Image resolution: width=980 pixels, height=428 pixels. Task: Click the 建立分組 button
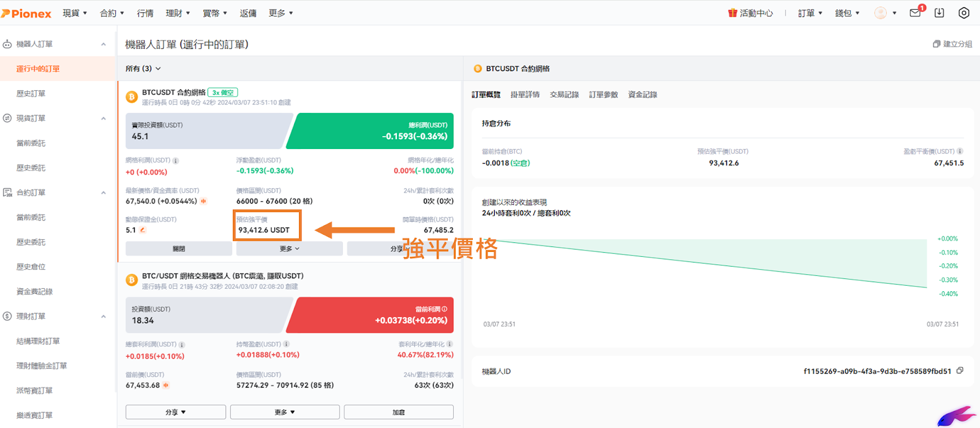click(952, 44)
